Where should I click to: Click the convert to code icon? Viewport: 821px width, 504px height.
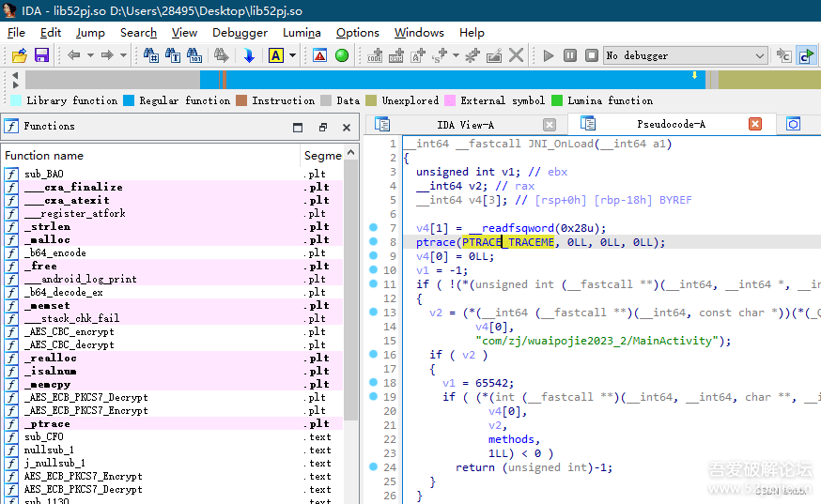pos(376,55)
